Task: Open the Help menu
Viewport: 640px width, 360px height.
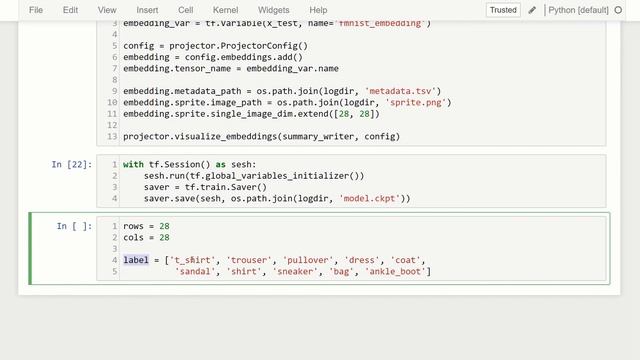Action: 318,10
